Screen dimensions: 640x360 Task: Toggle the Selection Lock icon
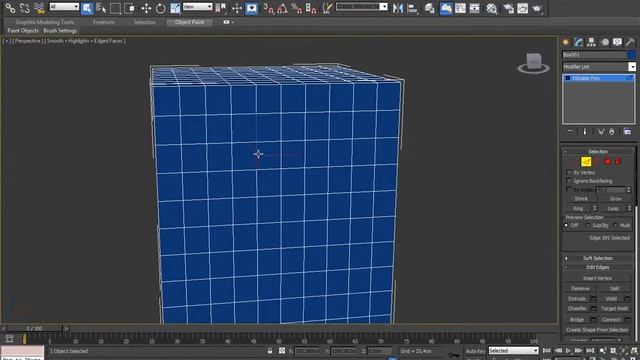(x=270, y=351)
